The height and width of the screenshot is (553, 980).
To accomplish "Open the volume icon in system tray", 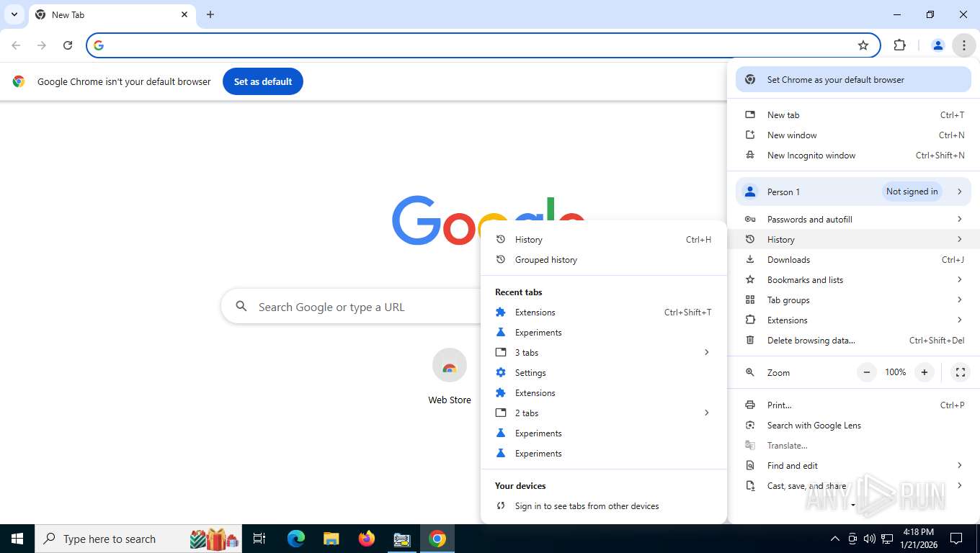I will pyautogui.click(x=870, y=539).
